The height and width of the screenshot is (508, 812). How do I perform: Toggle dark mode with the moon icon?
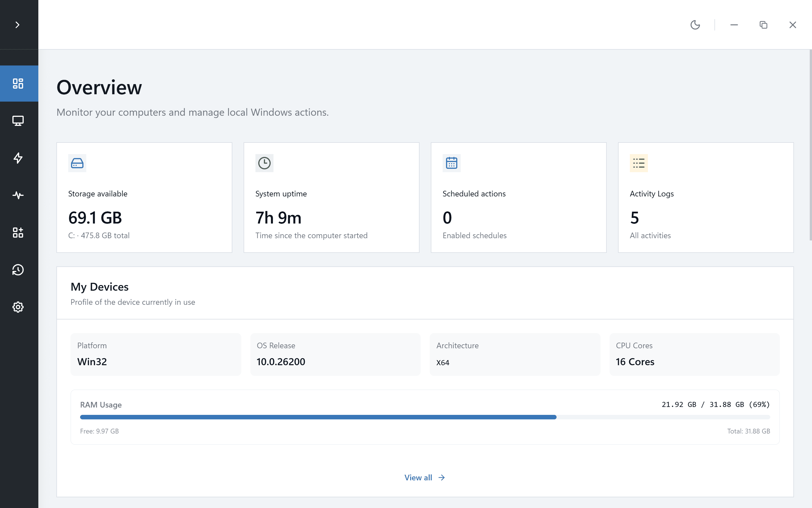click(x=695, y=25)
